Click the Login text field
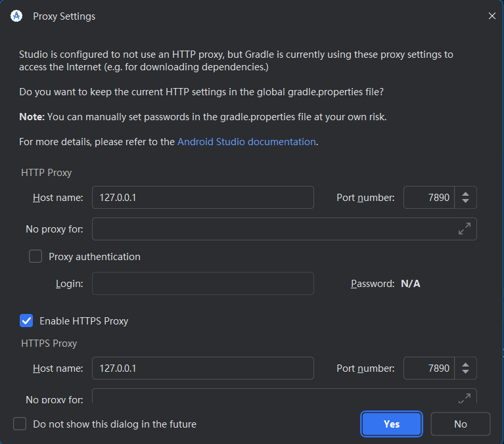504x444 pixels. pos(202,284)
